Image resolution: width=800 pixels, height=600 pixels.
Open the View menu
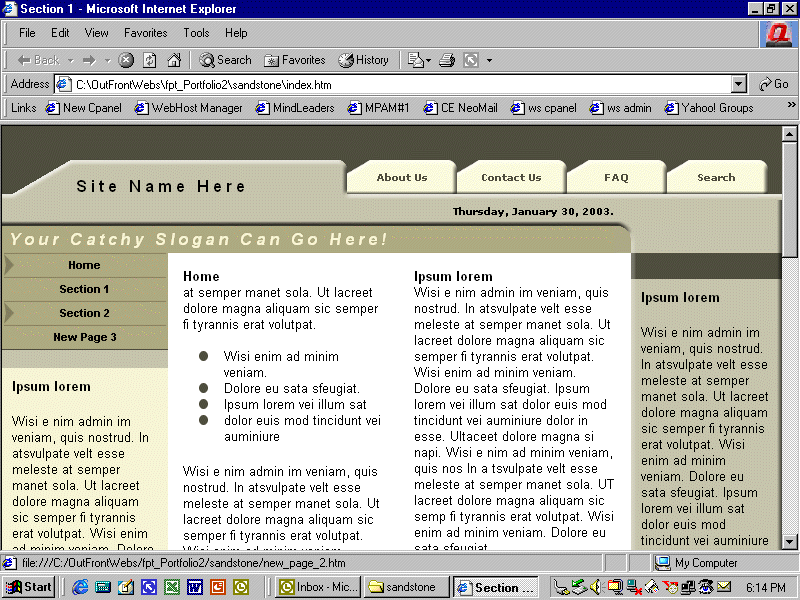coord(96,33)
